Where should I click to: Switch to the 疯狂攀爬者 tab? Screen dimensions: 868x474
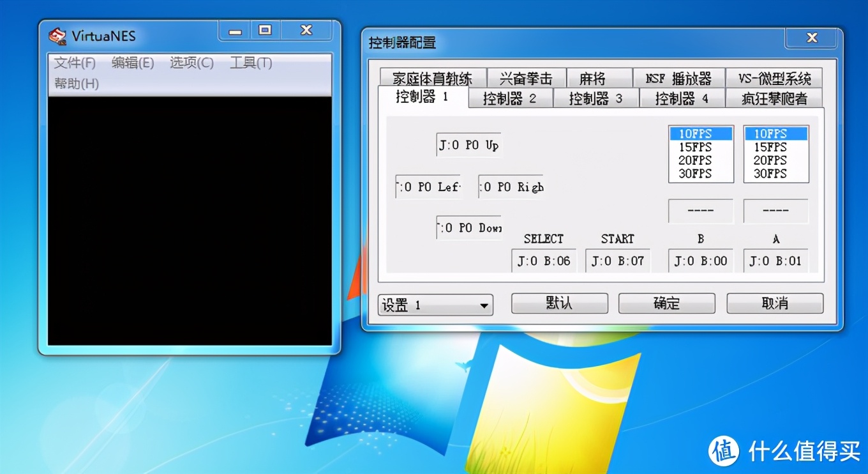[x=774, y=98]
